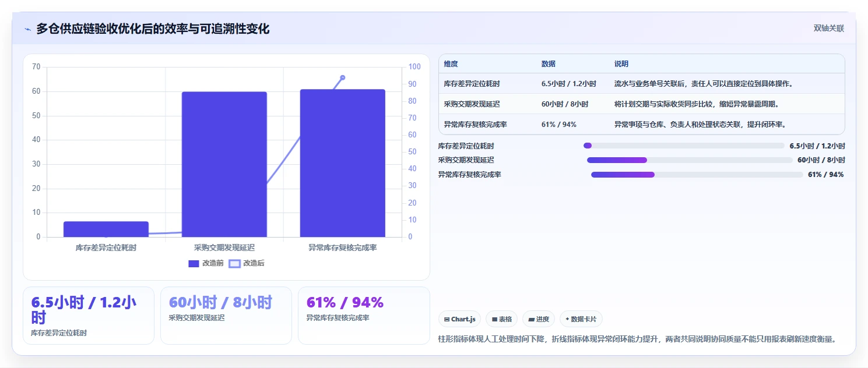Click the table cell 采购交期发现延迟
Image resolution: width=868 pixels, height=368 pixels.
[472, 104]
